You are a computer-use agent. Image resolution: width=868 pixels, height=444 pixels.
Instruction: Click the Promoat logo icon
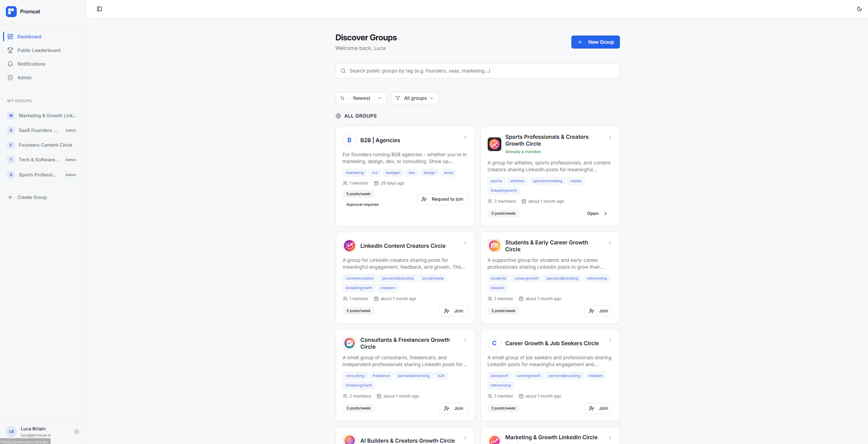point(11,12)
